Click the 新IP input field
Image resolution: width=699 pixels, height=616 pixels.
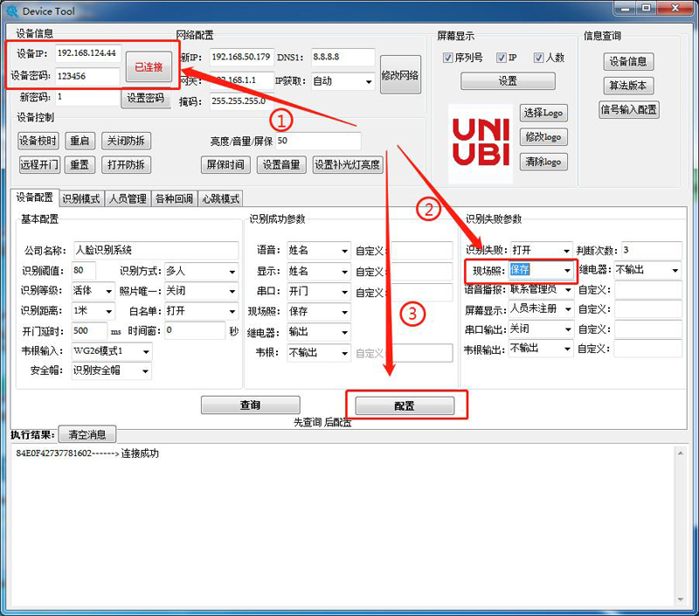pos(241,57)
